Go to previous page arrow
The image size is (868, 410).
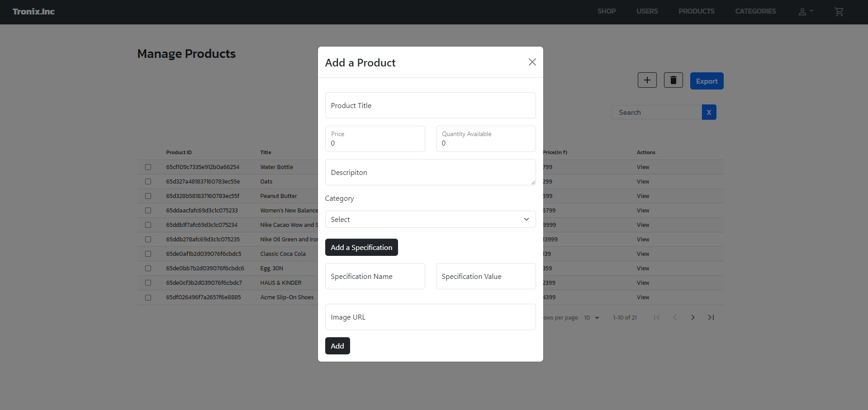click(x=675, y=317)
